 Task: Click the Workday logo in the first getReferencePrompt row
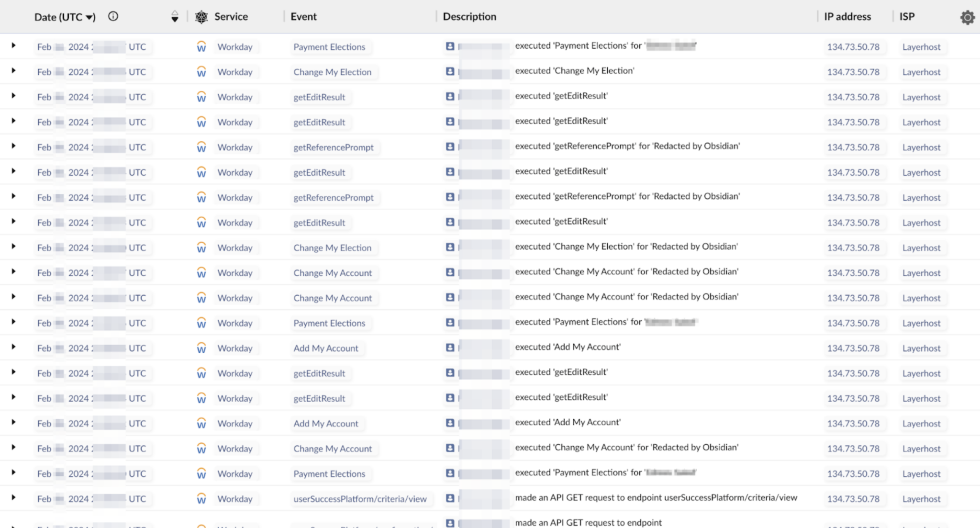(x=201, y=147)
